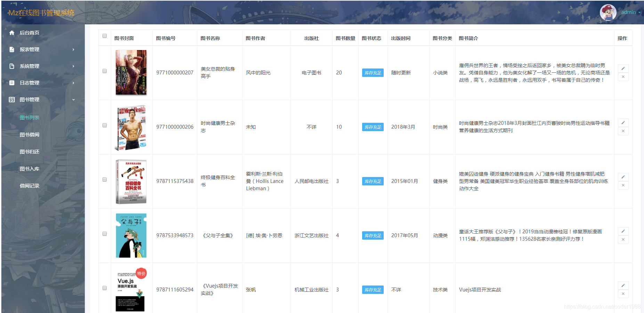Click the Mz在线图书管理系统 title link
The height and width of the screenshot is (313, 644).
pyautogui.click(x=42, y=13)
